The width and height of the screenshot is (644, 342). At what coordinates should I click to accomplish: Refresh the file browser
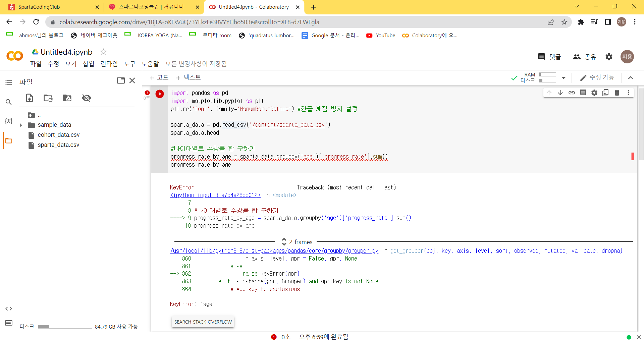(48, 98)
